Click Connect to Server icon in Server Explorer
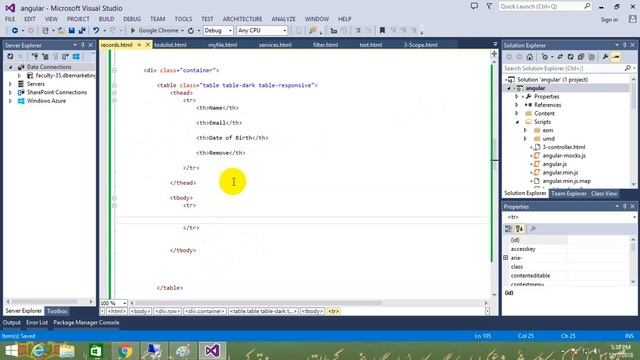 45,57
